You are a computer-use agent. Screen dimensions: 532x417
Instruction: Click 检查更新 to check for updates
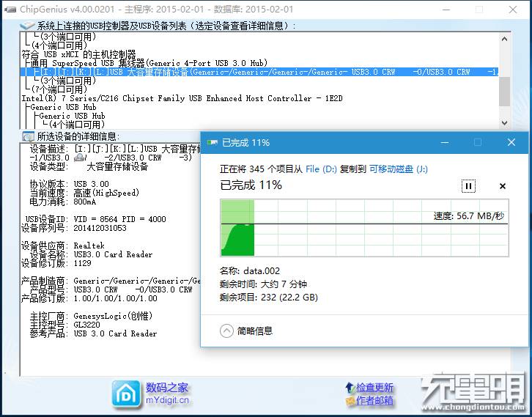click(374, 387)
